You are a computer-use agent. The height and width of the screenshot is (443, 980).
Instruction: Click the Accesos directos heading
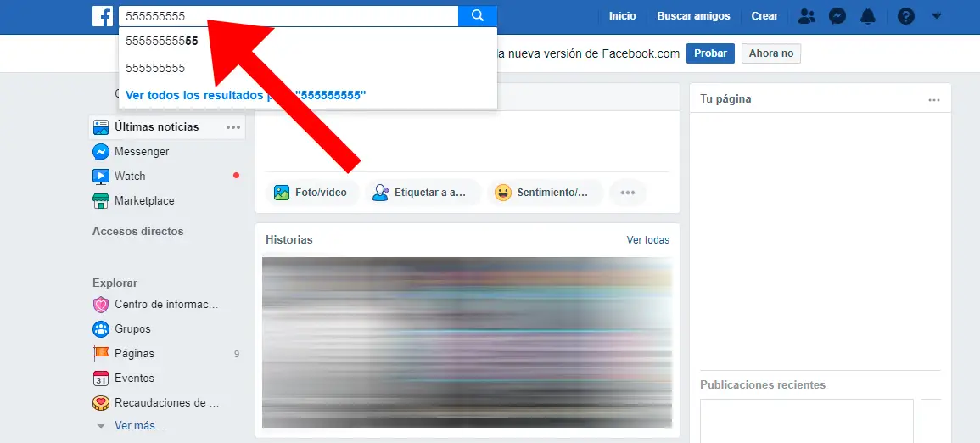pos(138,231)
